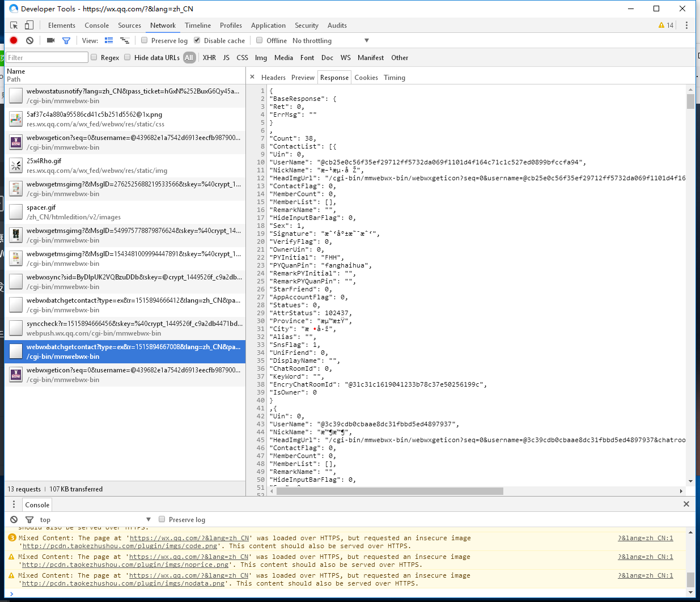Open the Security panel
700x602 pixels.
point(307,26)
